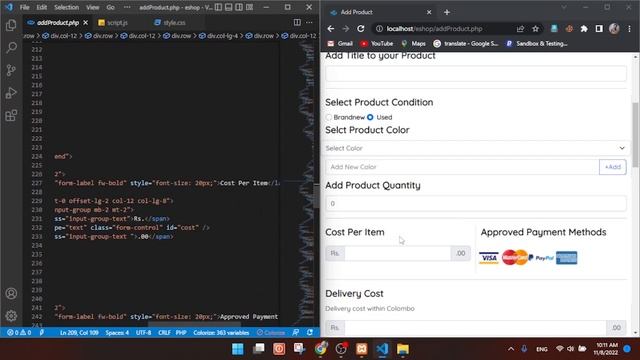Screen dimensions: 640x360
Task: Click the Add New Color field
Action: 462,167
